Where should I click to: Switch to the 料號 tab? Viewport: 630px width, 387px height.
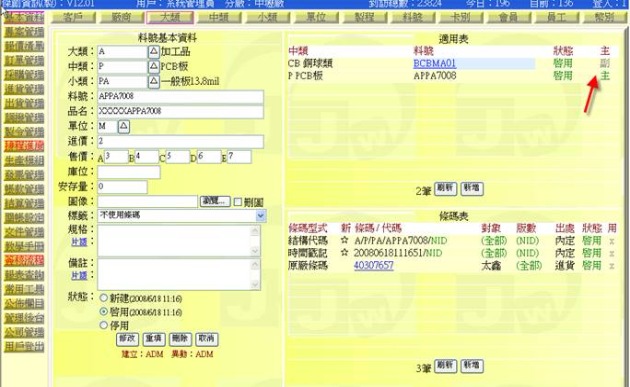coord(412,18)
